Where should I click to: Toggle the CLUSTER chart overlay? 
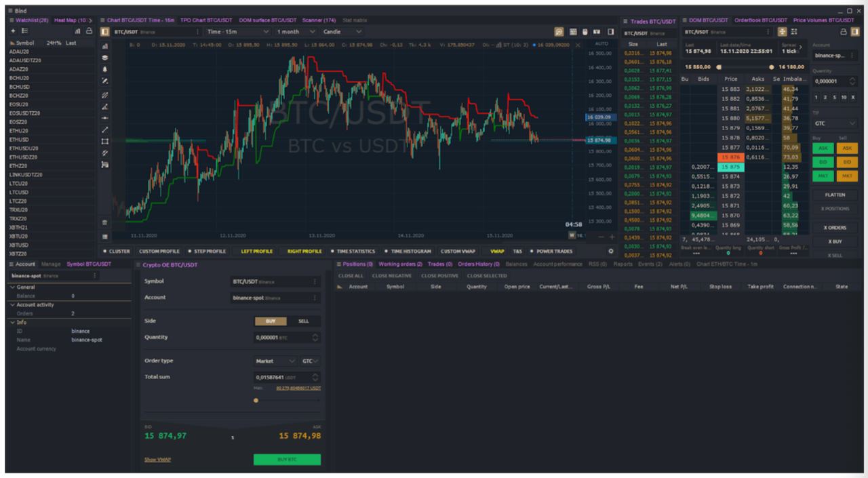tap(117, 251)
